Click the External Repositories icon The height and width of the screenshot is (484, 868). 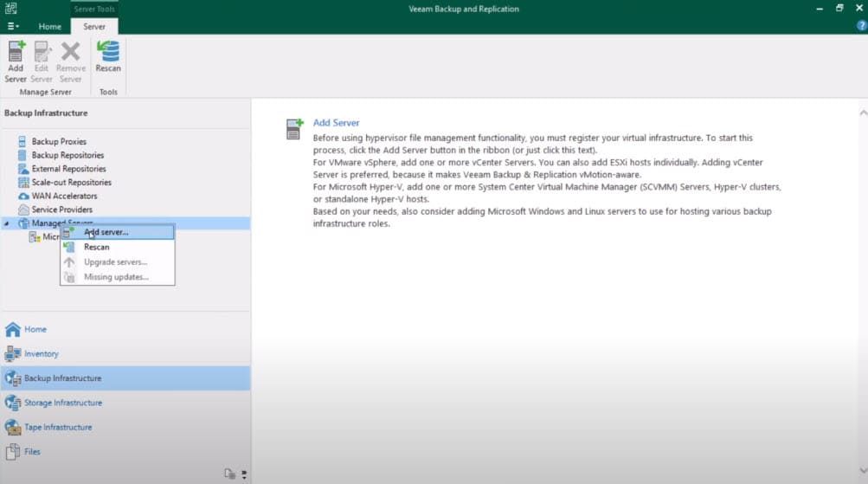point(23,169)
